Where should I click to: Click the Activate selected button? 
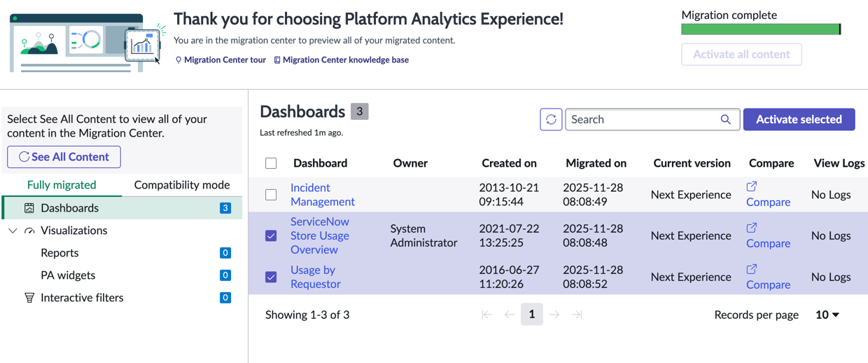coord(799,119)
